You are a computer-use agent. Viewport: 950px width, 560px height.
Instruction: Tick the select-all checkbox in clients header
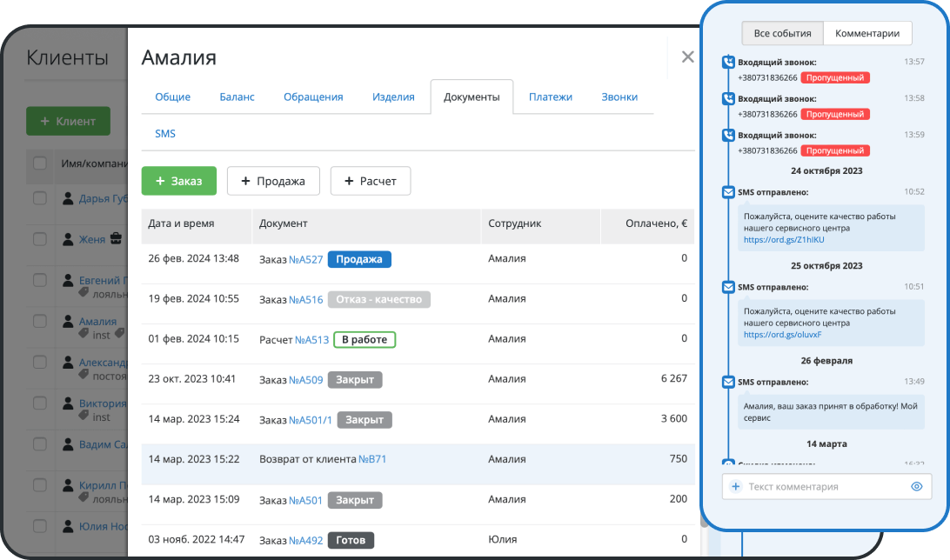tap(40, 163)
